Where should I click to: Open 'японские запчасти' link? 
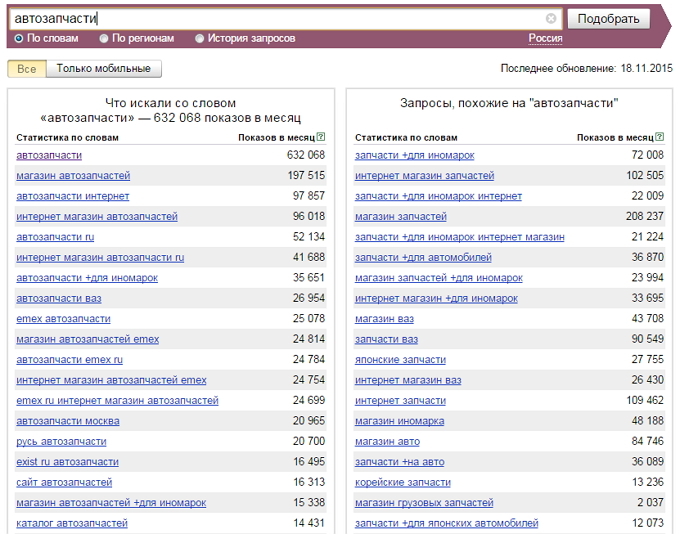click(400, 360)
